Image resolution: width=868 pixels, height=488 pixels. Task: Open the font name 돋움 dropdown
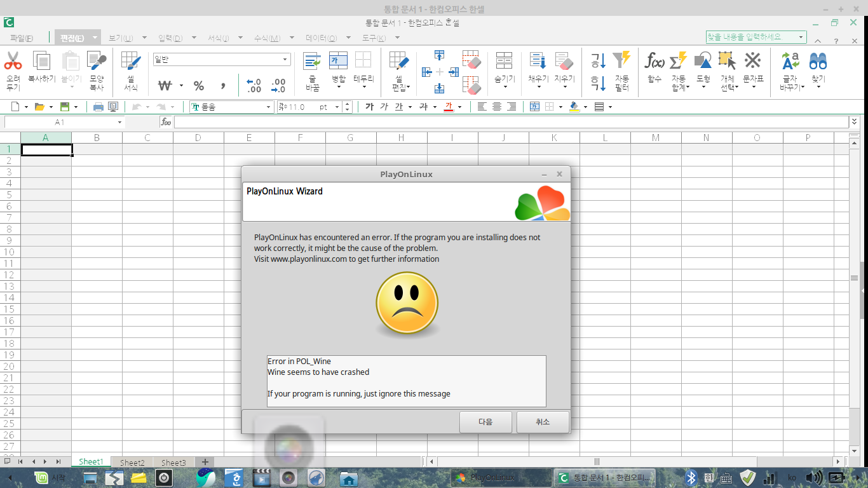click(x=269, y=107)
